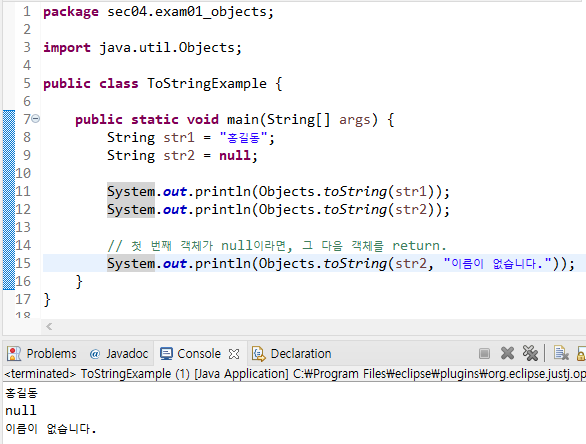Click the variable str2 declaration on line 9

(179, 155)
